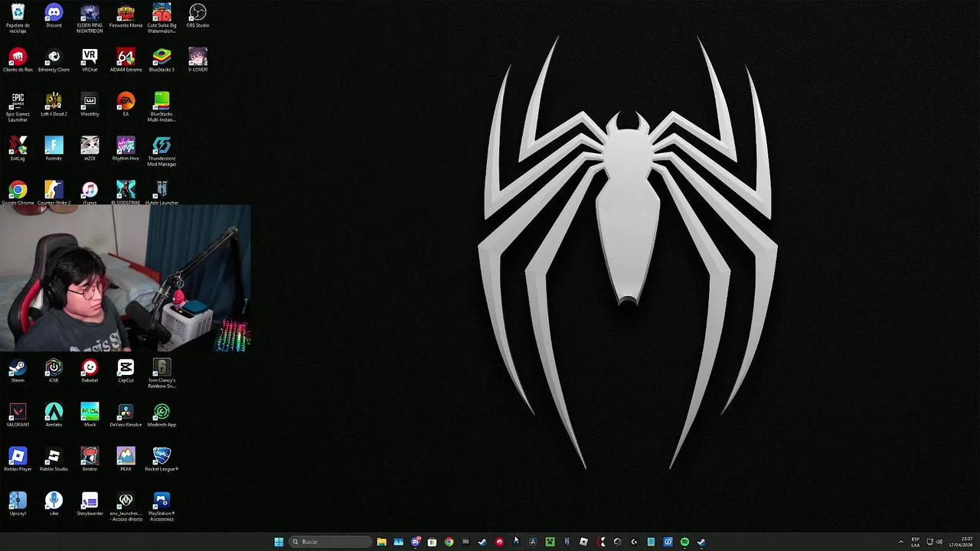
Task: Open the Papelera de reciclaje desktop icon
Action: click(18, 18)
